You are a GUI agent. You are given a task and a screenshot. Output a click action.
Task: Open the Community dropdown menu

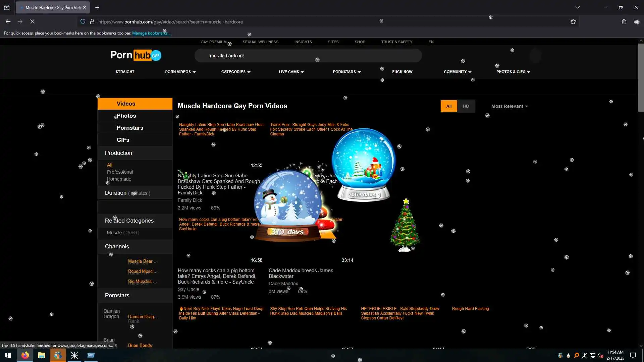click(x=457, y=72)
